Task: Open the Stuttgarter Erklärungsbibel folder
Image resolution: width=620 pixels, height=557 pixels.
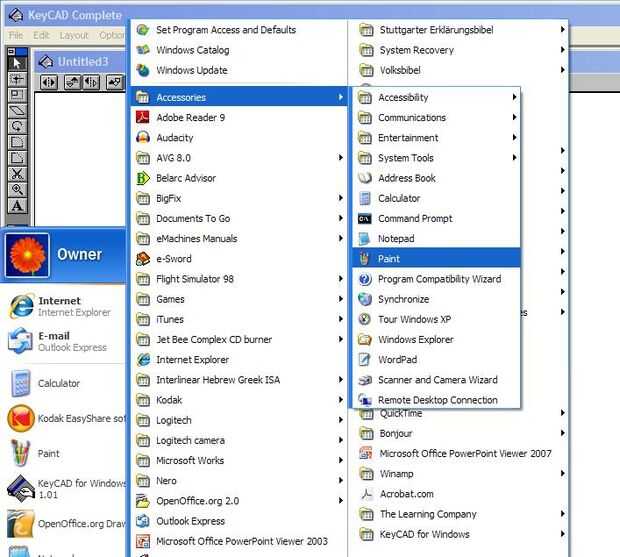Action: pos(459,30)
